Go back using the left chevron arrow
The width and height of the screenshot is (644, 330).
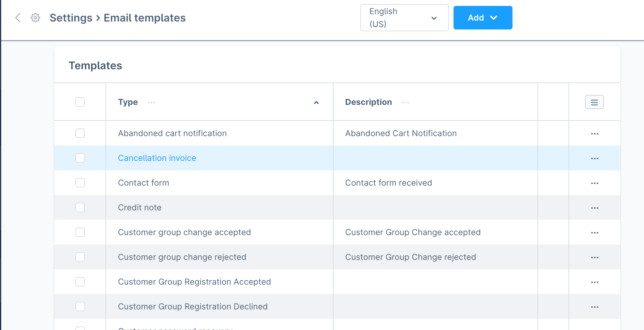click(x=18, y=18)
